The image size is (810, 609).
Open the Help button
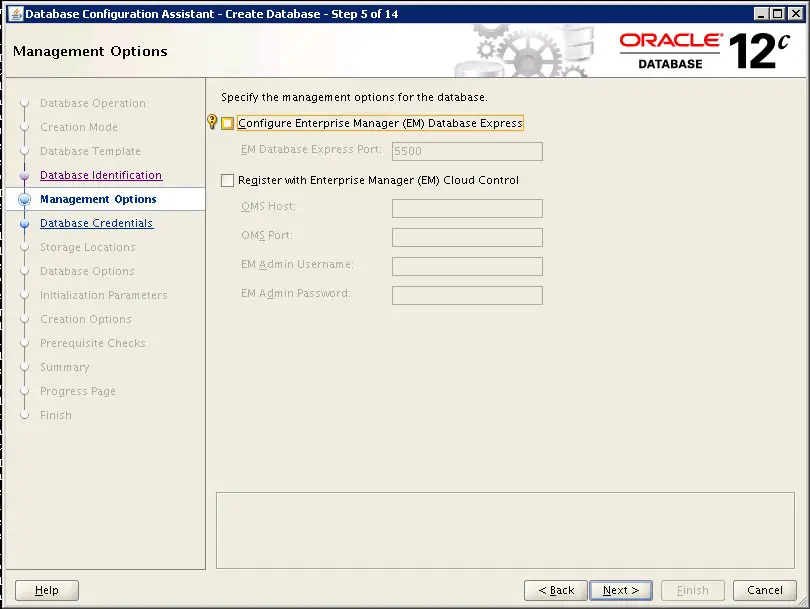click(47, 590)
